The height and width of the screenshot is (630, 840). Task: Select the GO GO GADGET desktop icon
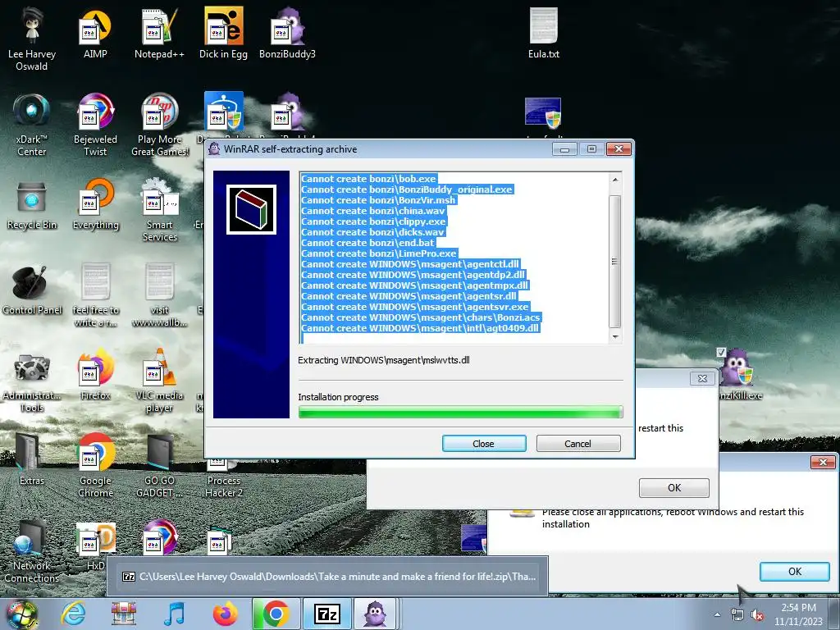click(x=160, y=466)
